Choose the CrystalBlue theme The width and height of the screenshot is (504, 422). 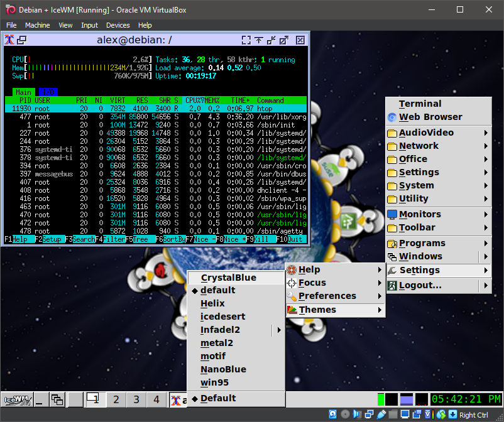point(228,278)
